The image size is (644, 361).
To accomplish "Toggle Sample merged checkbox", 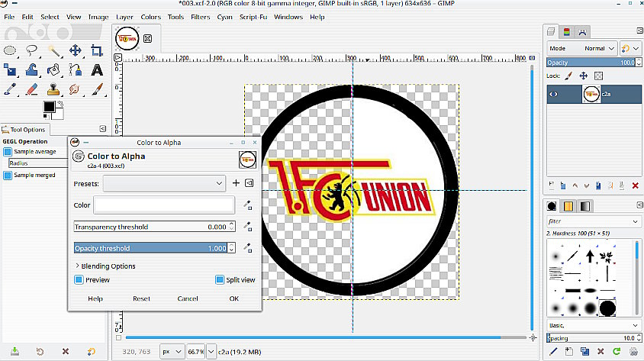I will (8, 176).
